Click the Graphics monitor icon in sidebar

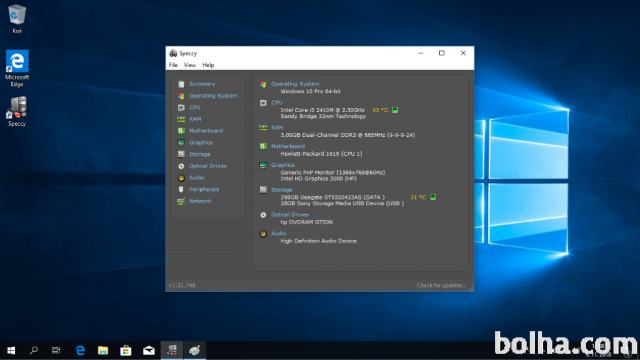click(x=181, y=142)
